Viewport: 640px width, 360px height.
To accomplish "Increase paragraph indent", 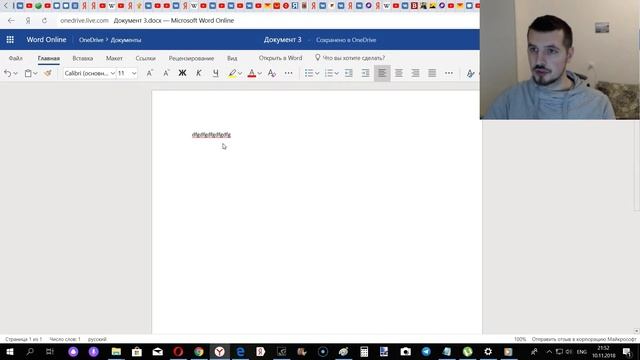I will click(x=365, y=73).
